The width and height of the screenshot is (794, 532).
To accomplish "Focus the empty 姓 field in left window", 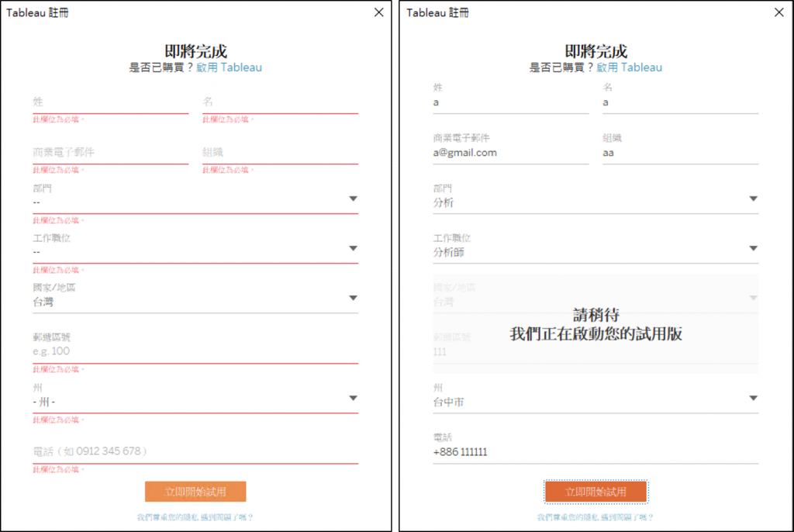I will [x=110, y=102].
